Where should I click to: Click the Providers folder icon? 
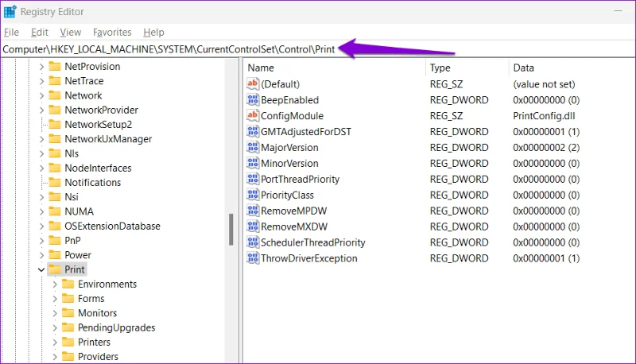(68, 356)
